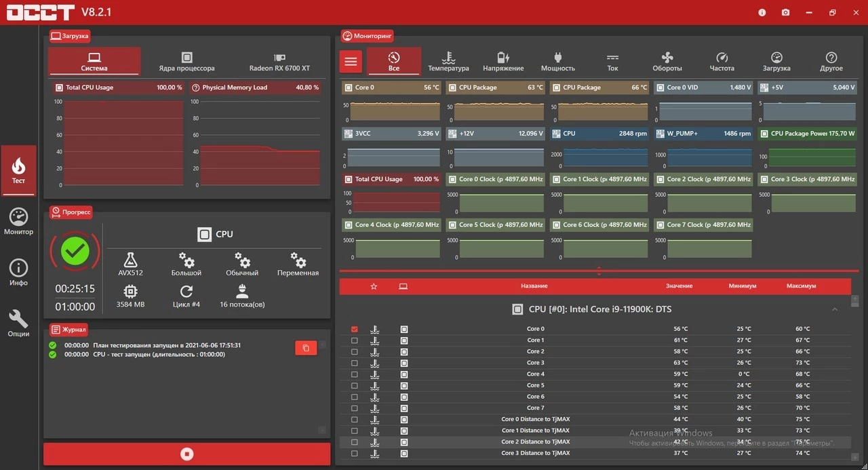
Task: Open the +5V voltage graph
Action: pyautogui.click(x=807, y=102)
